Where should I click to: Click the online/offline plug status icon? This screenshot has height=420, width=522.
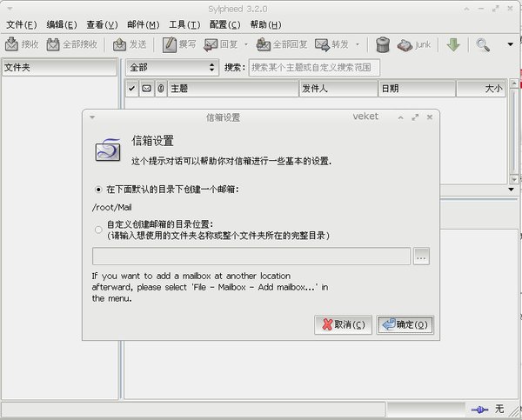[x=479, y=410]
